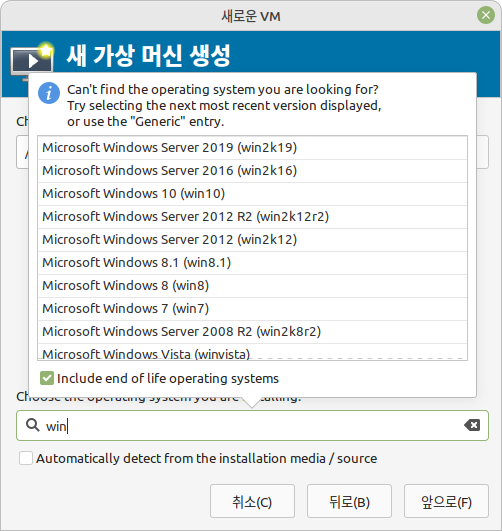The image size is (502, 531).
Task: Select Microsoft Windows 8 (win8)
Action: click(252, 286)
